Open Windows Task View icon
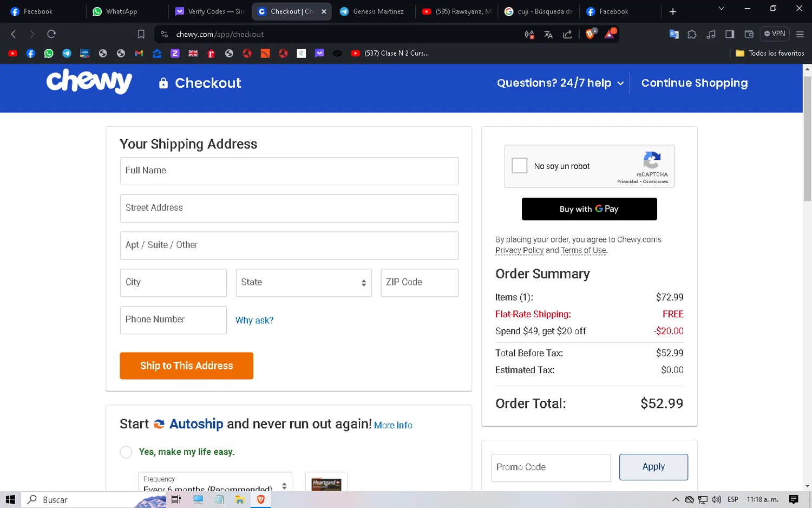The image size is (812, 508). click(176, 499)
